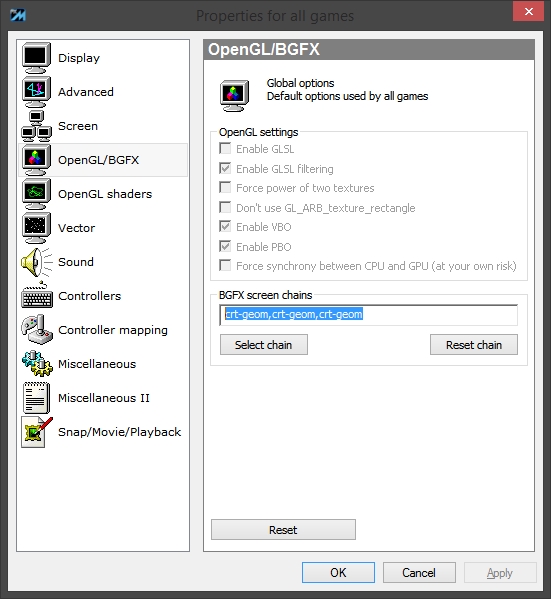Enable the GLSL checkbox

225,148
